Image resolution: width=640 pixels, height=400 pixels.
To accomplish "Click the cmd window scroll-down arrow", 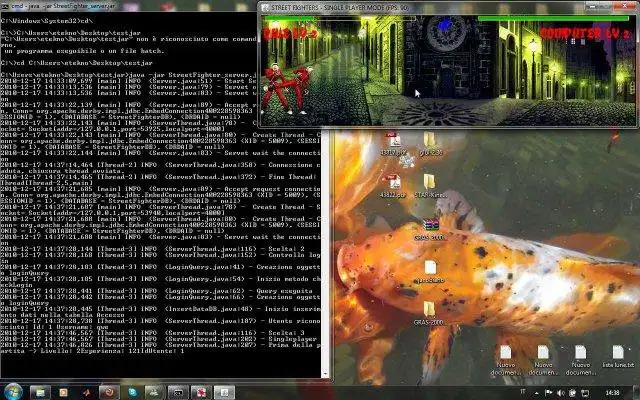I will coord(325,374).
